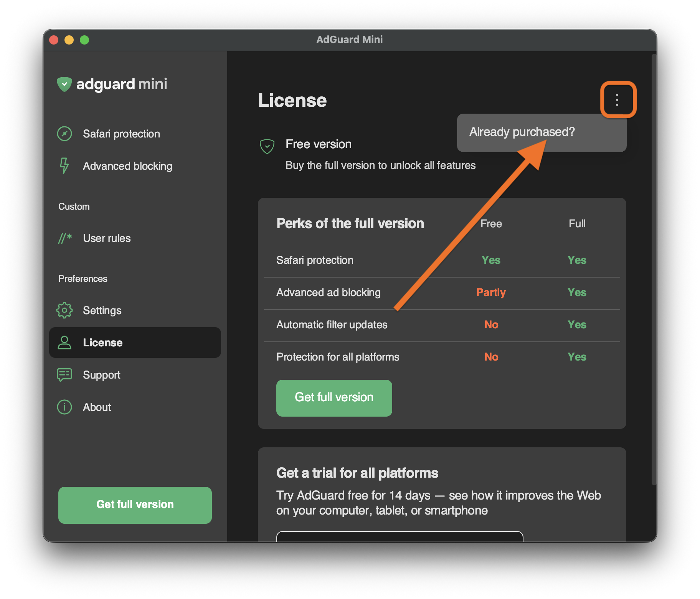Viewport: 700px width, 599px height.
Task: Switch to the Support section
Action: [101, 375]
